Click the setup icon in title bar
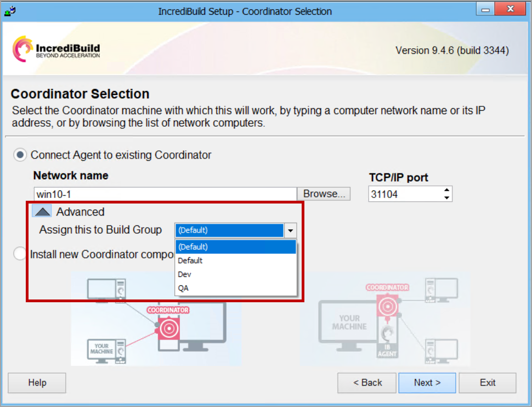This screenshot has width=532, height=407. 10,10
